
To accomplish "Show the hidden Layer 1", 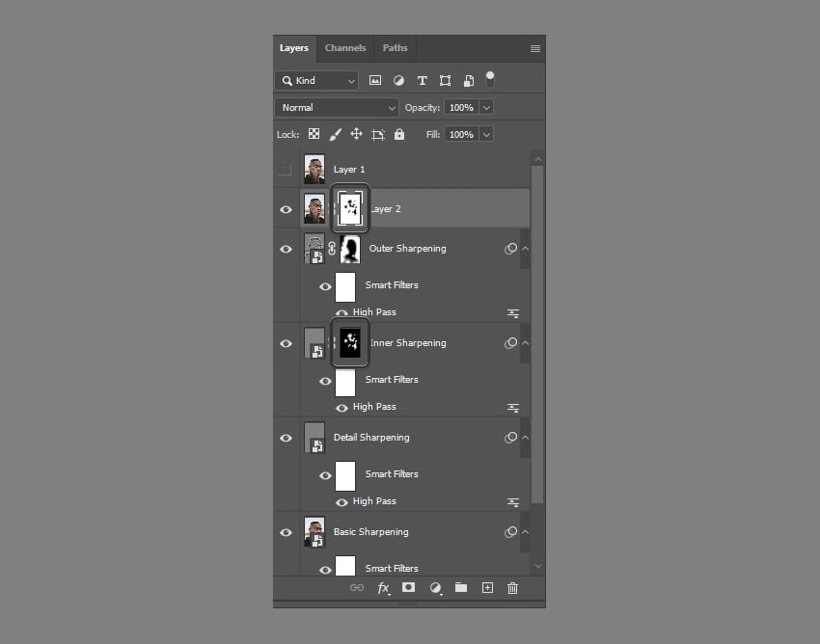I will pyautogui.click(x=285, y=170).
